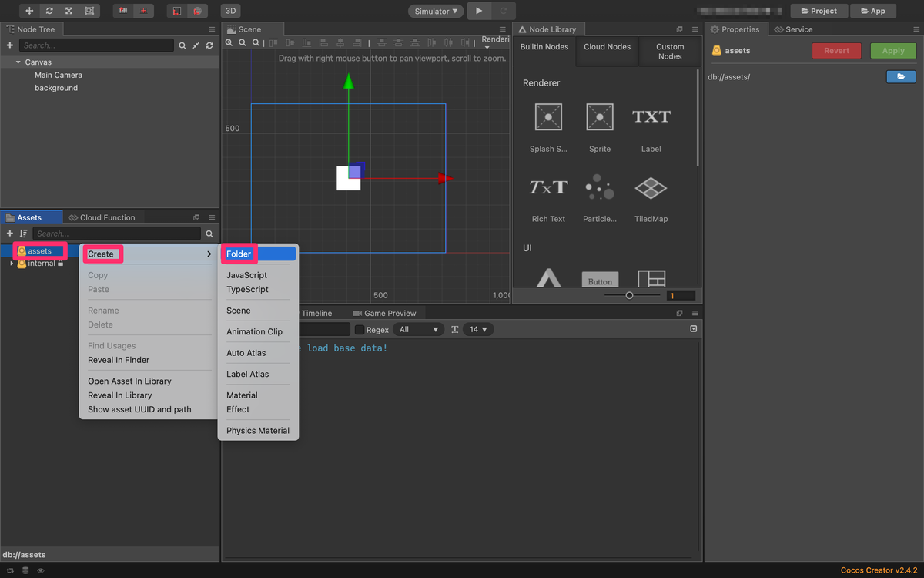Collapse the Canvas node
924x578 pixels.
(18, 62)
